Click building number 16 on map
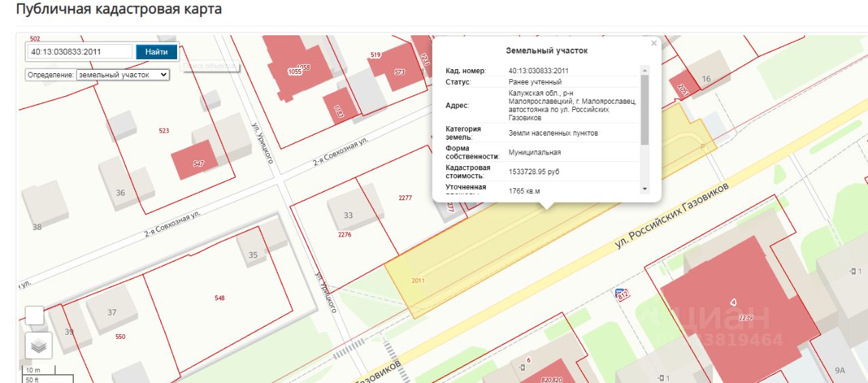Screen dimensions: 868x383 [x=706, y=79]
